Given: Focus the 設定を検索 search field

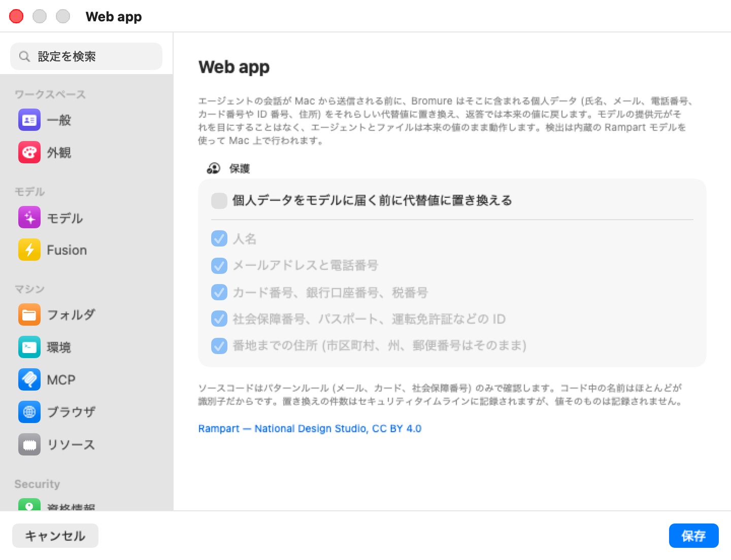Looking at the screenshot, I should click(86, 56).
